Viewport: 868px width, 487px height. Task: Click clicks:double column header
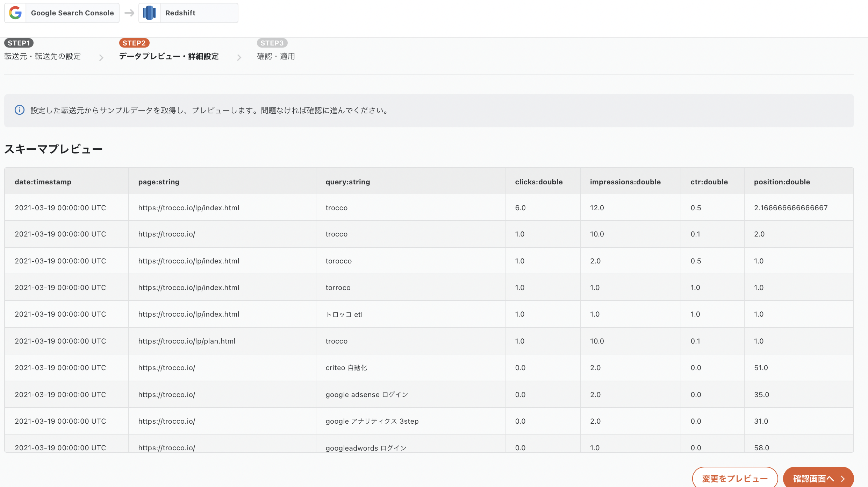pos(539,182)
